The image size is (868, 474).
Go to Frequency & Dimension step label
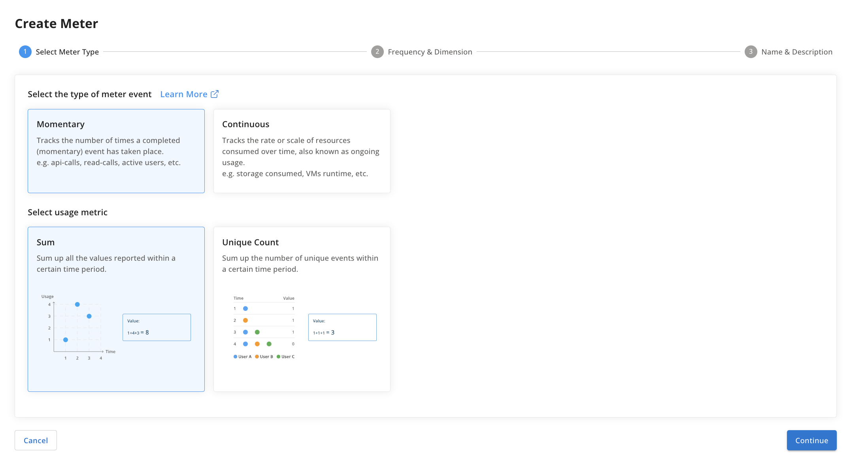[x=430, y=52]
